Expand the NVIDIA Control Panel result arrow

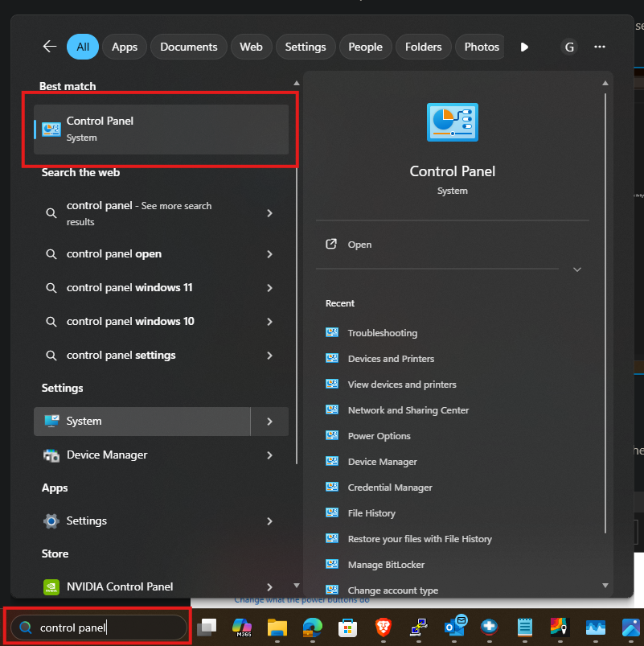click(x=269, y=587)
